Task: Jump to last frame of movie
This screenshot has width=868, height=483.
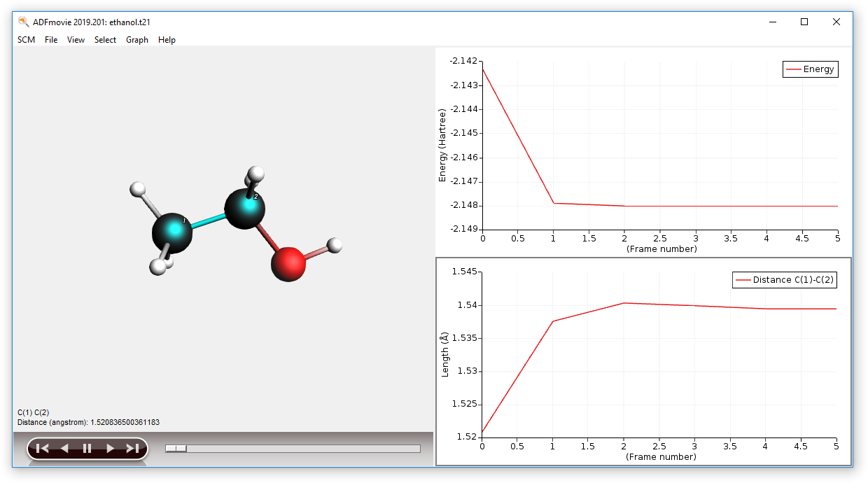Action: pos(132,449)
